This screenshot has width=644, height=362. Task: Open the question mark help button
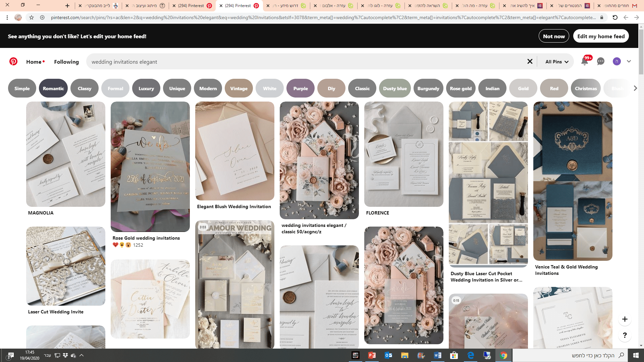pyautogui.click(x=625, y=335)
